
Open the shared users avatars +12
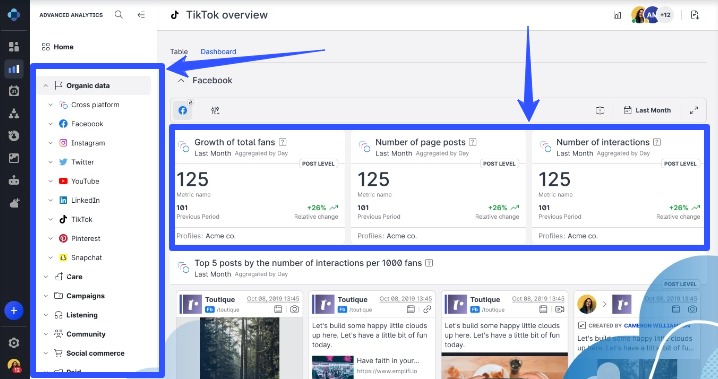pyautogui.click(x=653, y=15)
